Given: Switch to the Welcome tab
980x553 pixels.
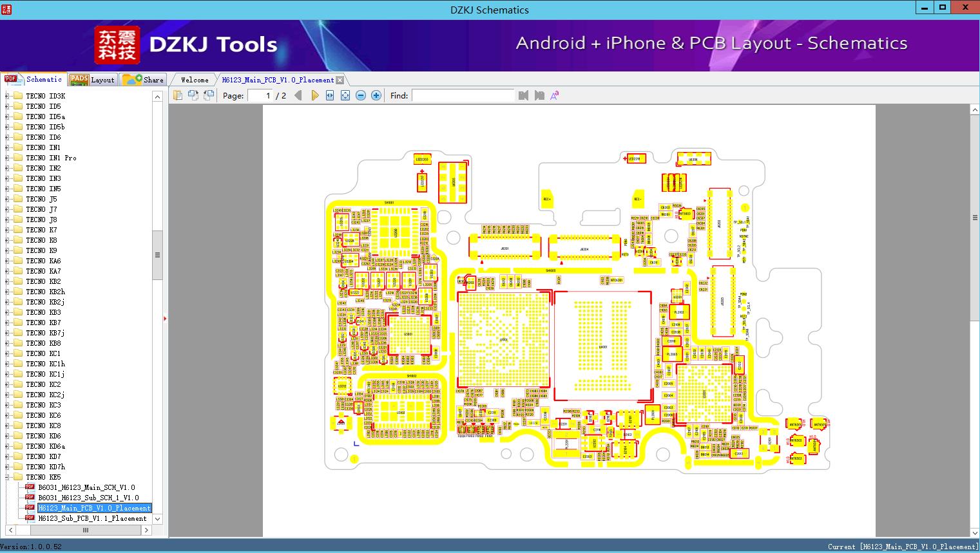Looking at the screenshot, I should 195,80.
